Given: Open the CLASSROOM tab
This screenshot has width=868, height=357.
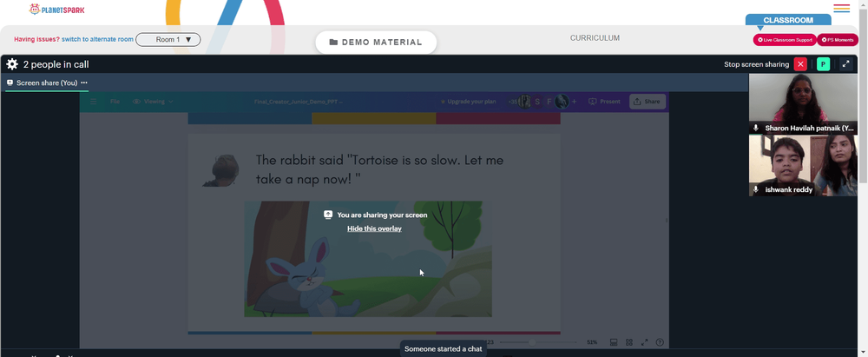Looking at the screenshot, I should click(788, 20).
